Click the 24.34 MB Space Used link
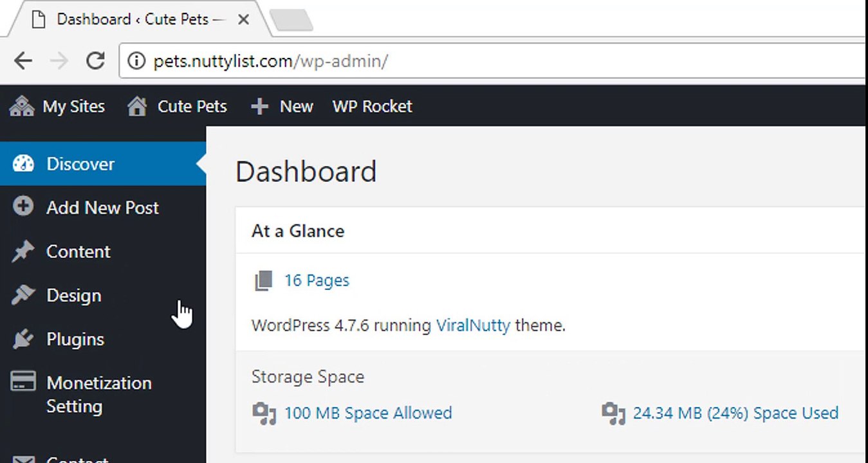868x463 pixels. (x=735, y=413)
